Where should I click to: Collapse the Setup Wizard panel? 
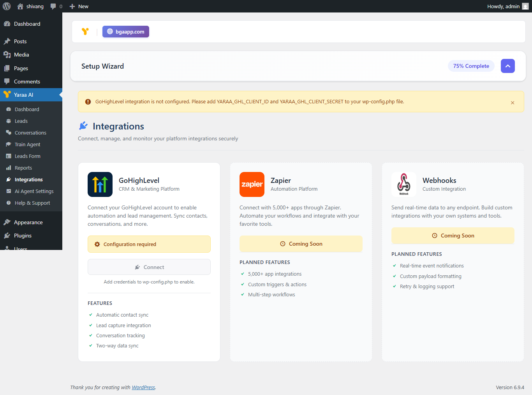click(507, 66)
